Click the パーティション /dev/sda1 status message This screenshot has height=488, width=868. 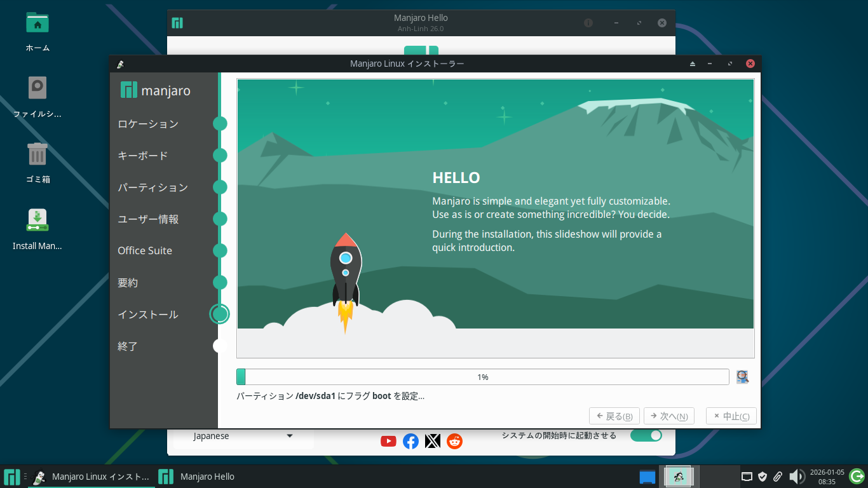pos(330,396)
